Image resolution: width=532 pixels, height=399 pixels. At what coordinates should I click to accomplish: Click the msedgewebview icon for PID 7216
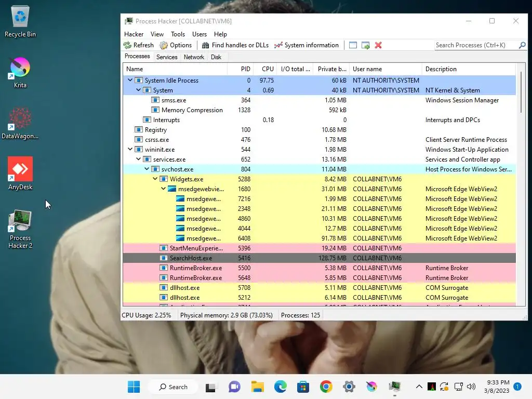[x=180, y=199]
